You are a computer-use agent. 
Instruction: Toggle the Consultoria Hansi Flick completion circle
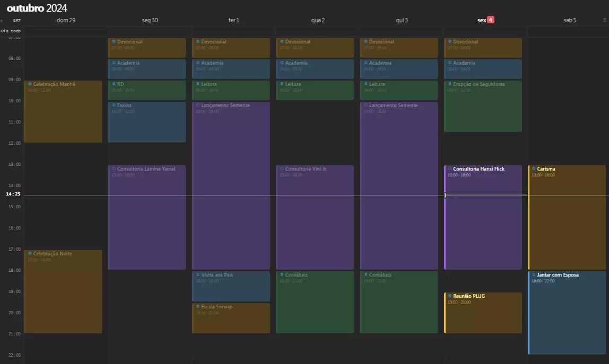[449, 169]
